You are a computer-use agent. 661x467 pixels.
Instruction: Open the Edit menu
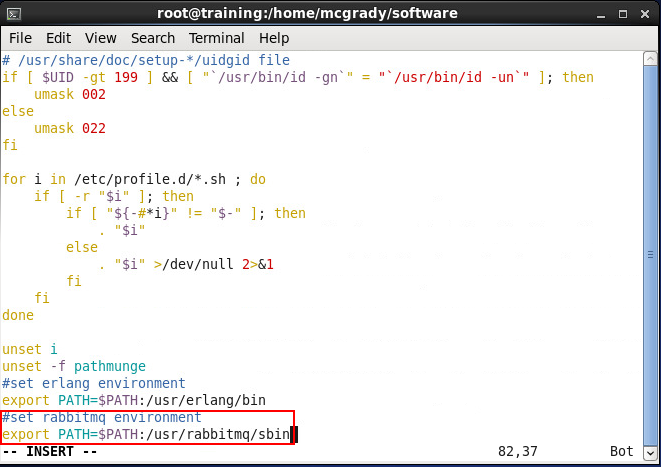click(58, 38)
